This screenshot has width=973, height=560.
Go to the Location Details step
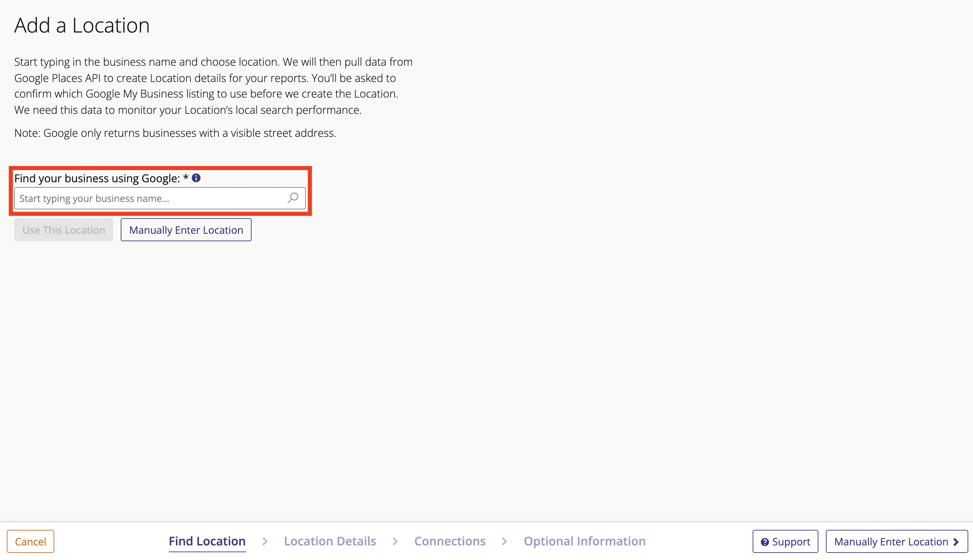tap(330, 541)
